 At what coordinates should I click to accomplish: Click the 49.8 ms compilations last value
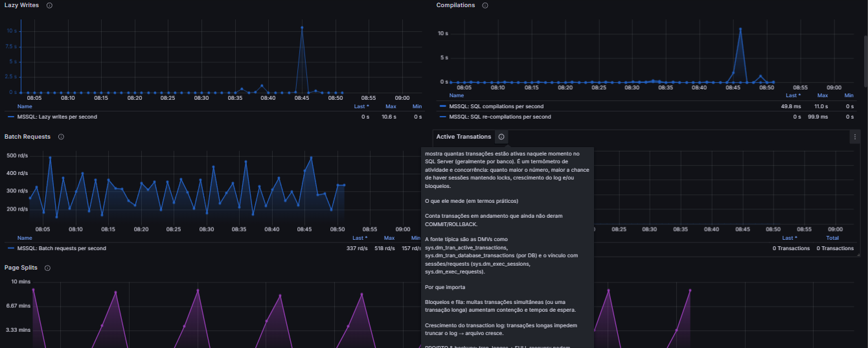(x=791, y=106)
